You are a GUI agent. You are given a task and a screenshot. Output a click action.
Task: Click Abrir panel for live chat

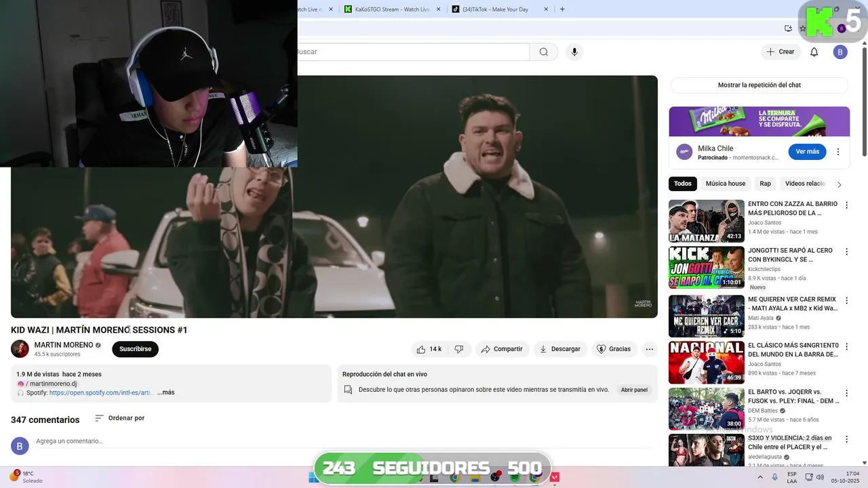[634, 390]
